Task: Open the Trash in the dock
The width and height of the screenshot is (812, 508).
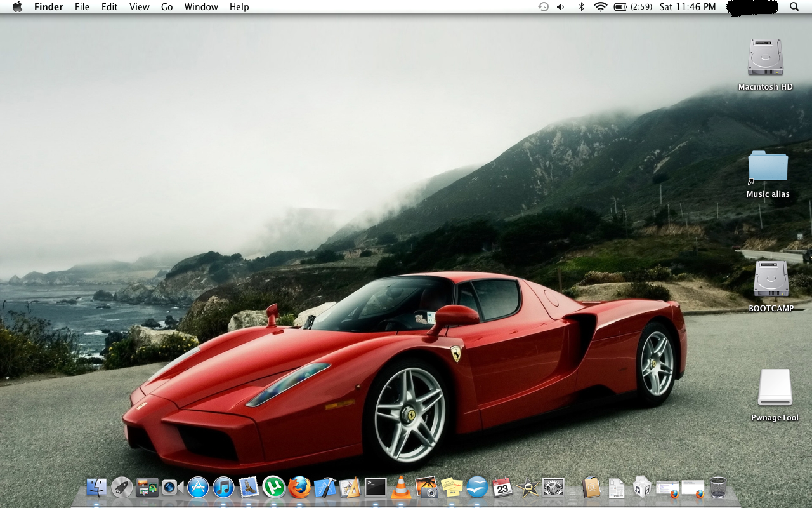Action: pyautogui.click(x=718, y=488)
